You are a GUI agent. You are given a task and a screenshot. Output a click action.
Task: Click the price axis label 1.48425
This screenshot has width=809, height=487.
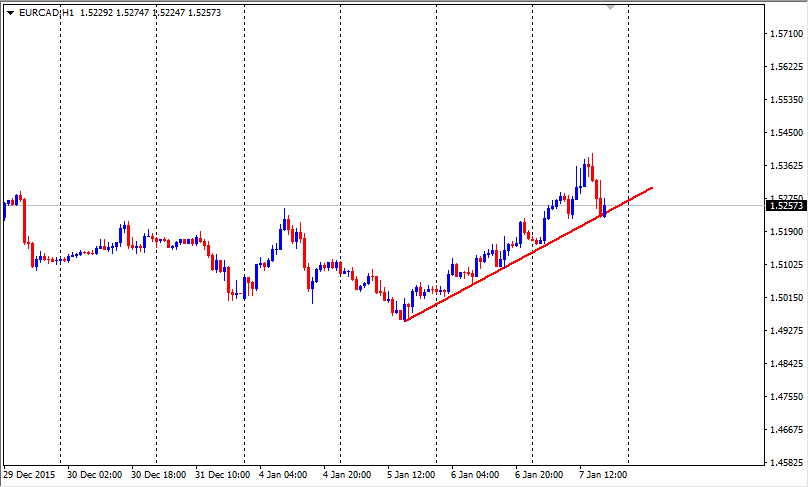[x=787, y=364]
